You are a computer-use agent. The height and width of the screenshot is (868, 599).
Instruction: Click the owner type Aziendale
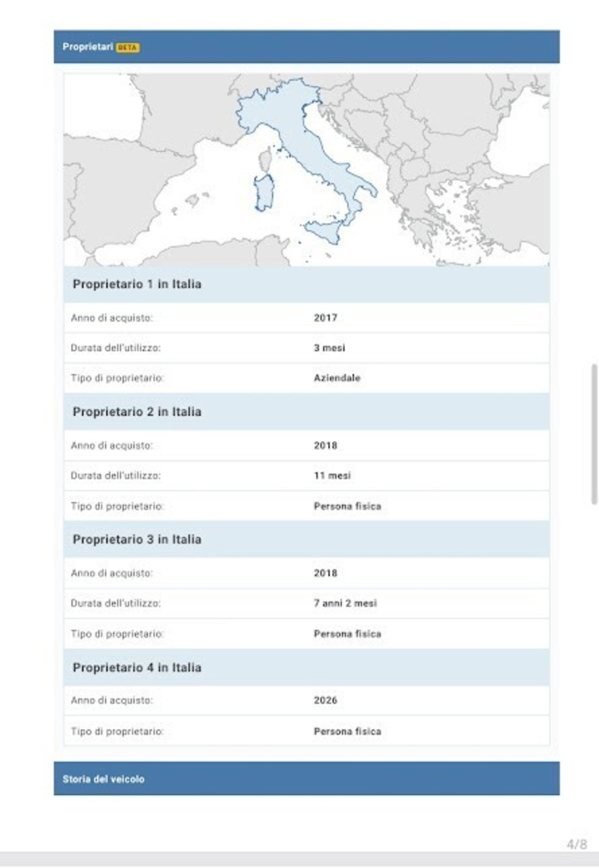pos(337,378)
